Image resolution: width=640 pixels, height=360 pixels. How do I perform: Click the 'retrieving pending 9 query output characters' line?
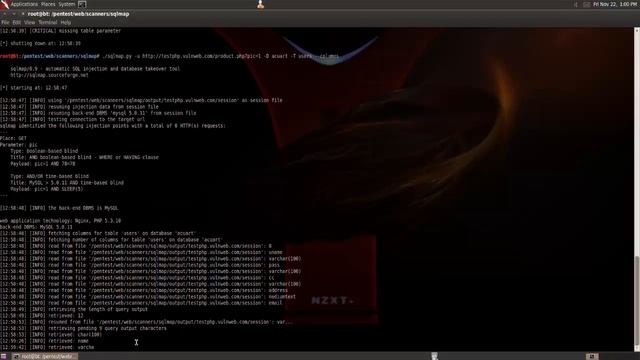(x=83, y=328)
